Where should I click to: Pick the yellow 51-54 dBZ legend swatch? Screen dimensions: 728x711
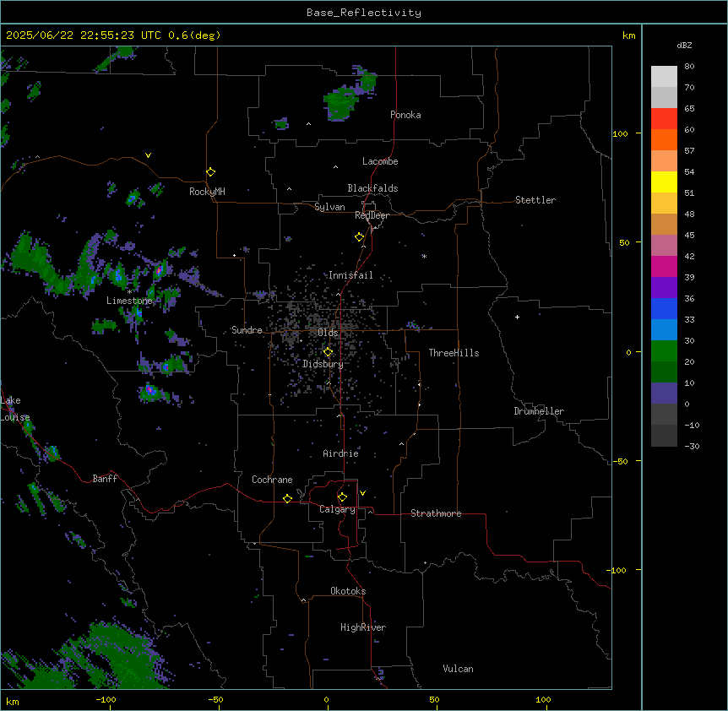[664, 182]
